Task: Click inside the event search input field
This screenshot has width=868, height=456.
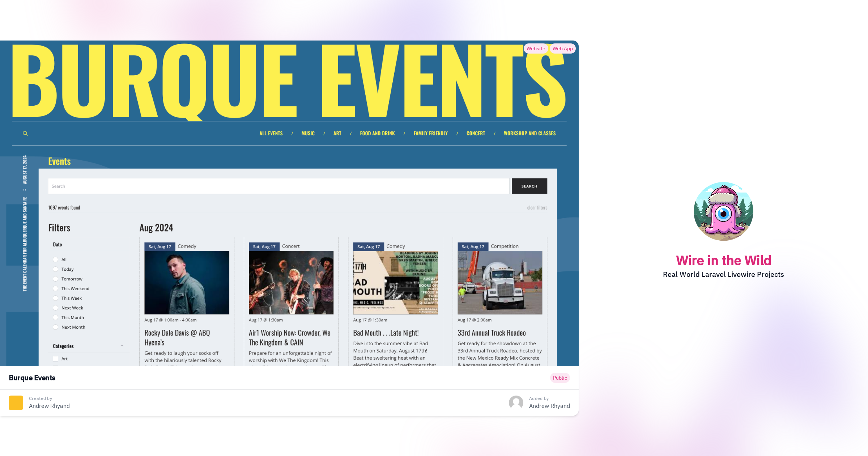Action: coord(278,186)
